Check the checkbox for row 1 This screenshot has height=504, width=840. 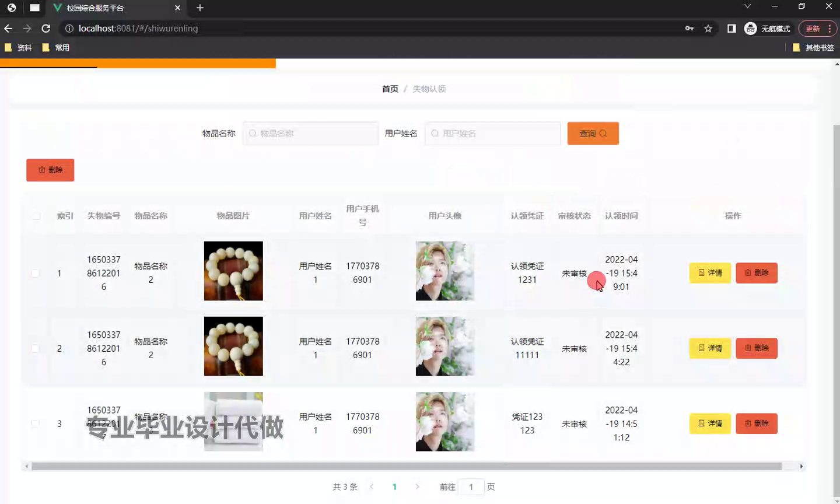point(35,273)
